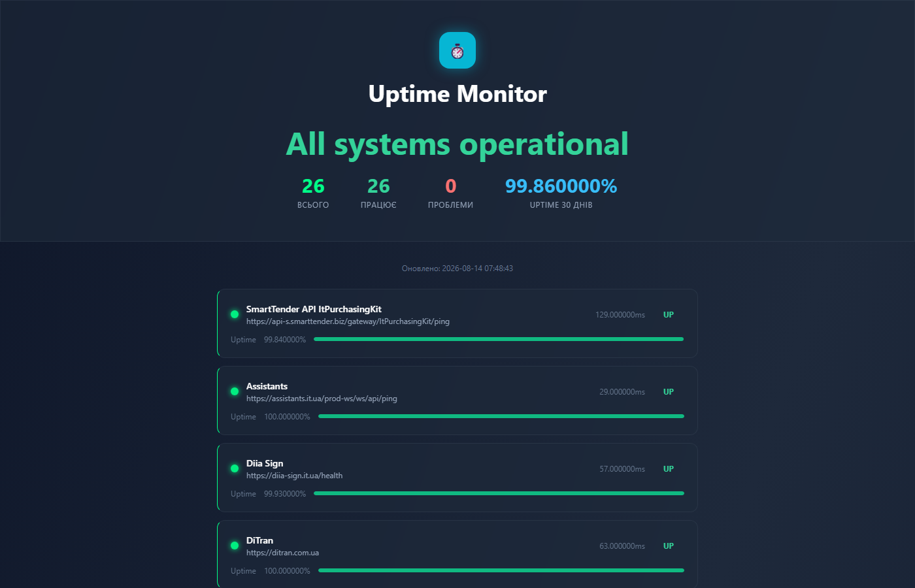Click the 129.000000ms response time

[620, 315]
